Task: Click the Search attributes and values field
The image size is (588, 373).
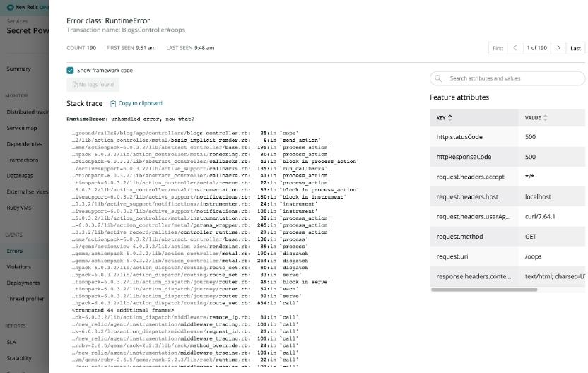Action: (x=507, y=78)
